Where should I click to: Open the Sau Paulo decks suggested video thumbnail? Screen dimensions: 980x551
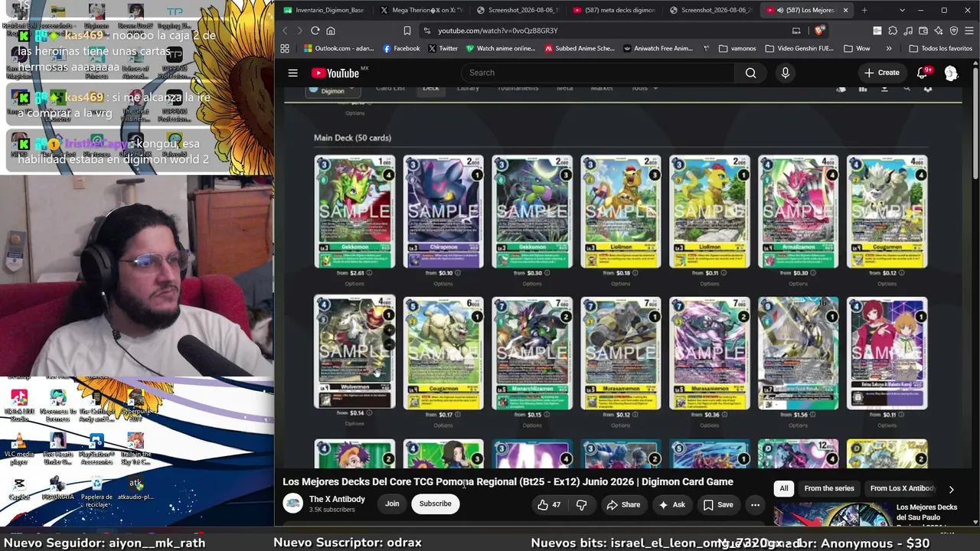(832, 514)
